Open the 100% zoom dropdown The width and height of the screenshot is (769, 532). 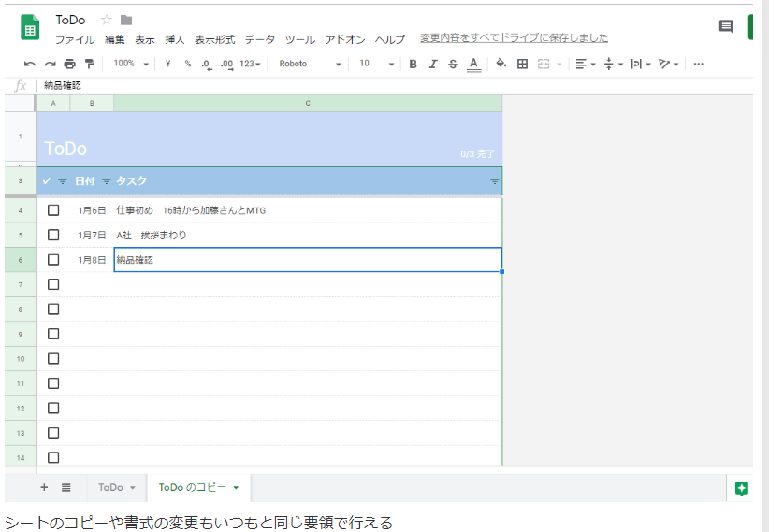129,64
